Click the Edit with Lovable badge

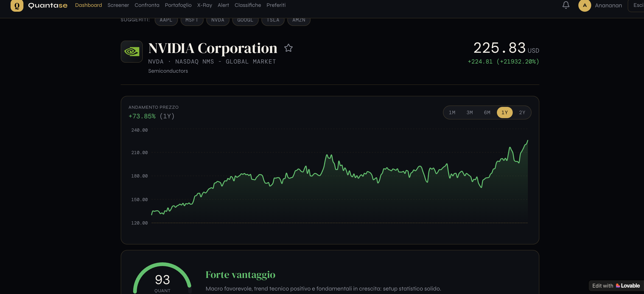616,286
